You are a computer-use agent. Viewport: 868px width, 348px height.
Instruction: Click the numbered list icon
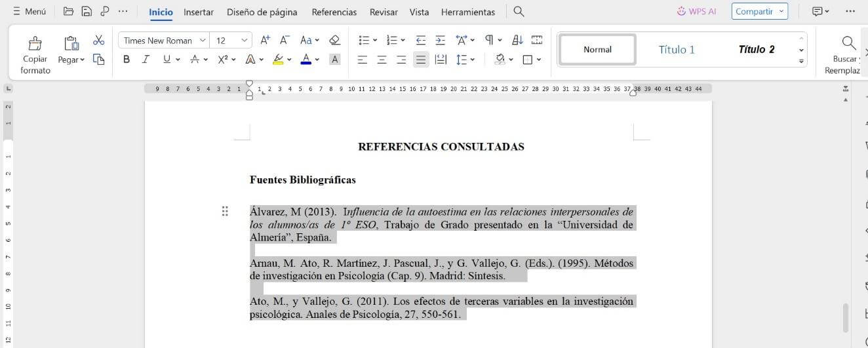click(391, 40)
